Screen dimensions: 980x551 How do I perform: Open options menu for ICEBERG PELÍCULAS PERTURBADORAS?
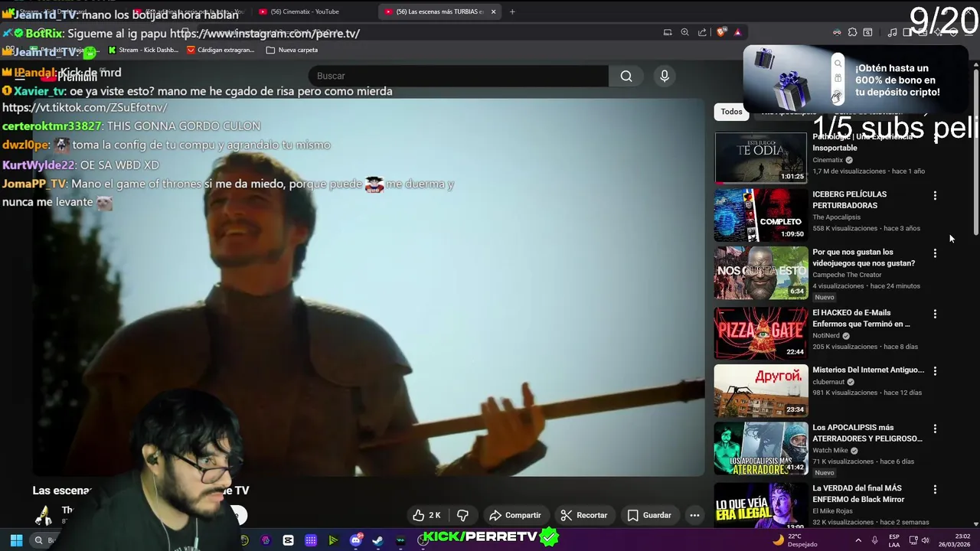[x=935, y=196]
